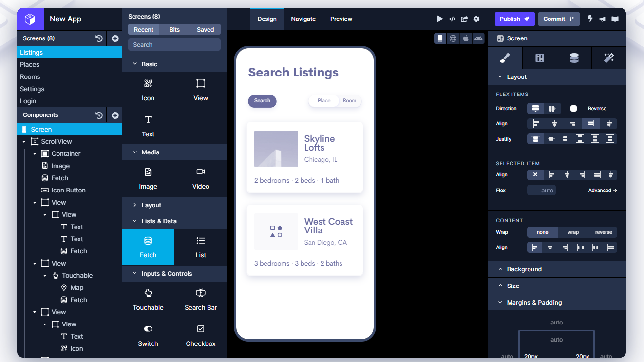644x362 pixels.
Task: Open Advanced flex settings link
Action: [603, 191]
